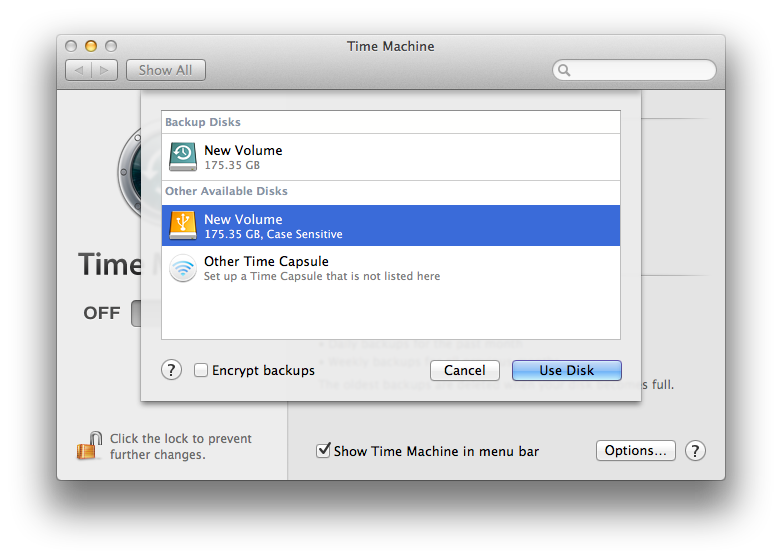Click 'Set up a Time Capsule' description text
Viewport: 782px width, 559px height.
pos(322,276)
